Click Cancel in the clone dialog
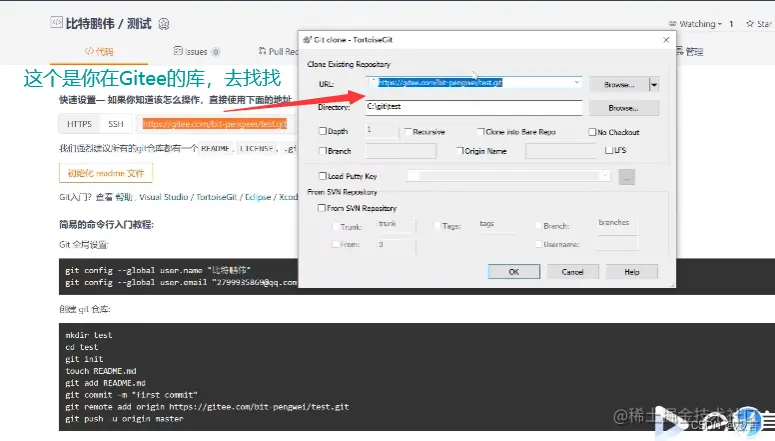Screen dimensions: 775x441 tap(573, 272)
